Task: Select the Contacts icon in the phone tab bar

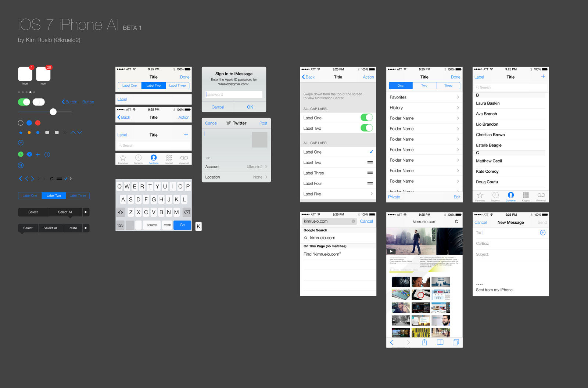Action: (x=154, y=158)
